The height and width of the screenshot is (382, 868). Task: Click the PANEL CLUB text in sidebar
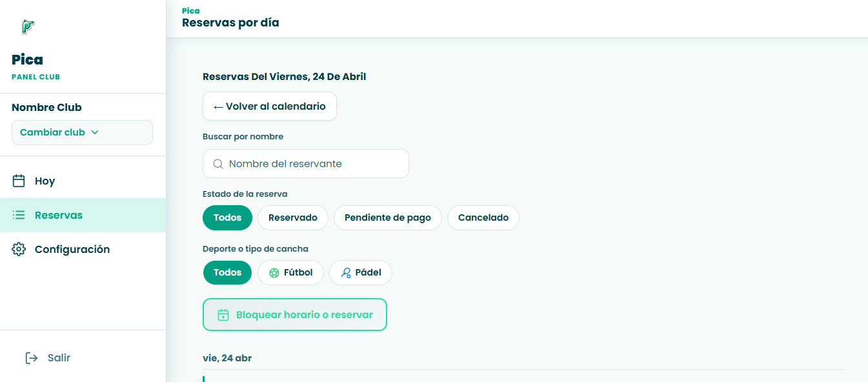[x=35, y=77]
